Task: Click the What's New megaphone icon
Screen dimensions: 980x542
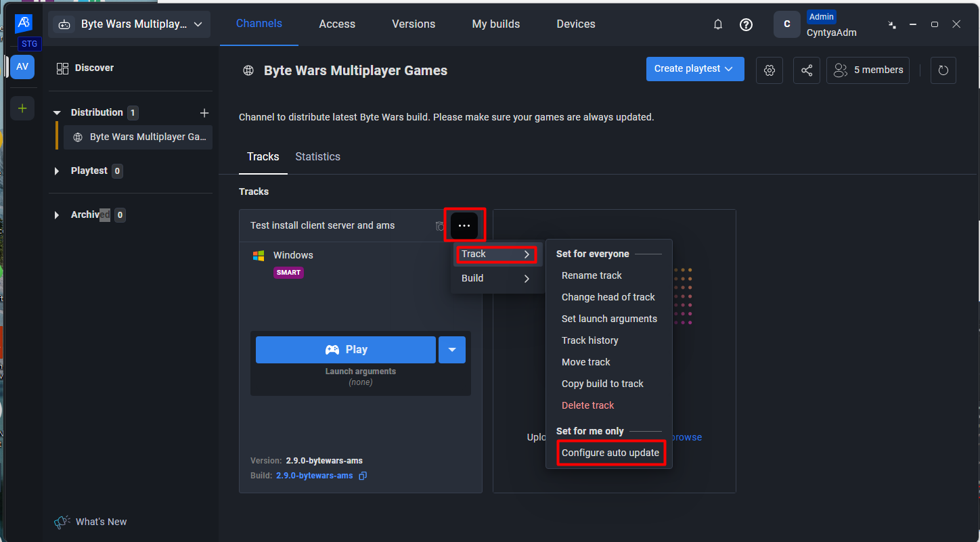Action: 62,522
